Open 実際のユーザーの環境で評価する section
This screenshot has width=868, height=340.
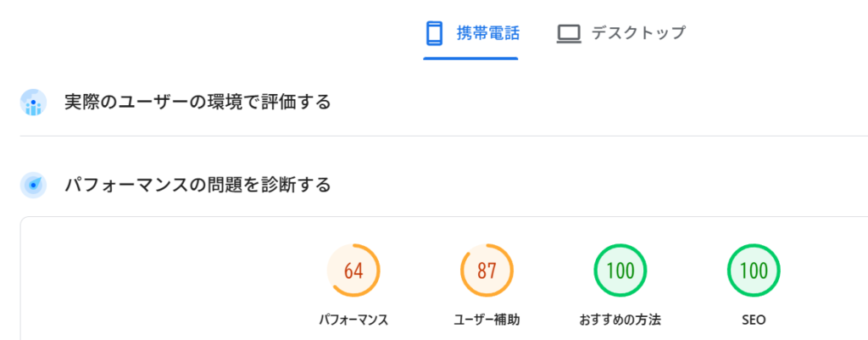tap(198, 103)
